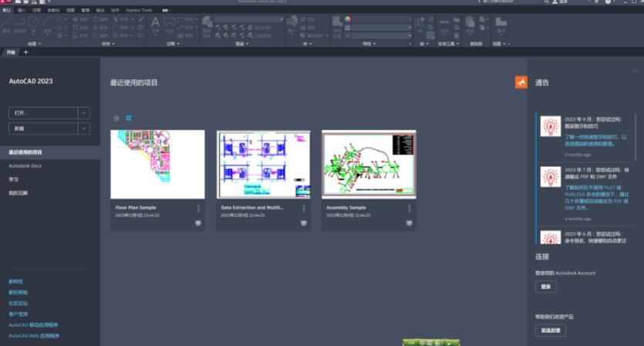644x346 pixels.
Task: Toggle the Group selection button in Group panel
Action: (430, 36)
